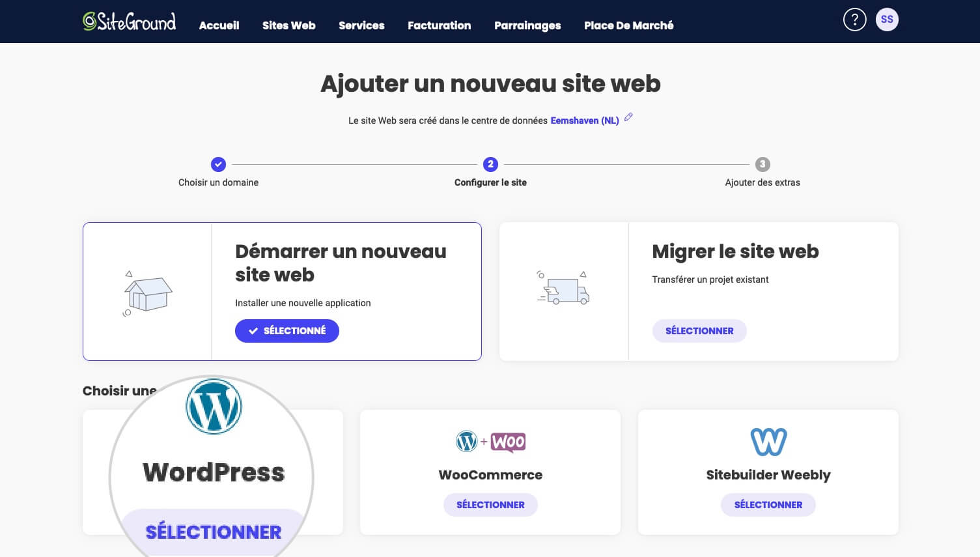Click the WooCommerce card title
The width and height of the screenshot is (980, 557).
tap(490, 475)
